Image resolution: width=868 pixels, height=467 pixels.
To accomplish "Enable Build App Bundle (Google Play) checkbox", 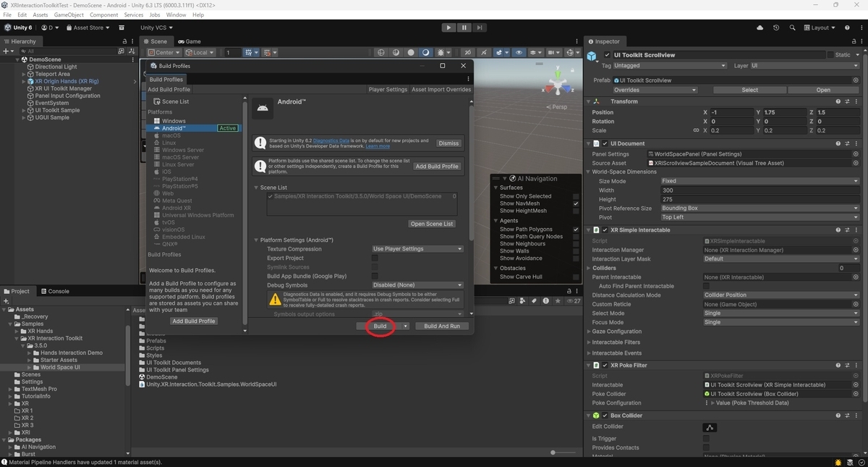I will click(x=375, y=276).
